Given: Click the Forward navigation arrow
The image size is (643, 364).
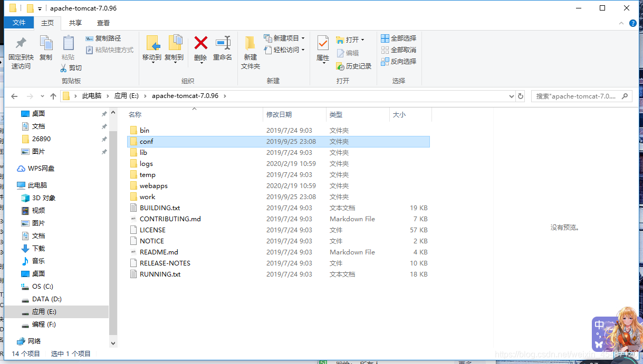Looking at the screenshot, I should [x=30, y=96].
